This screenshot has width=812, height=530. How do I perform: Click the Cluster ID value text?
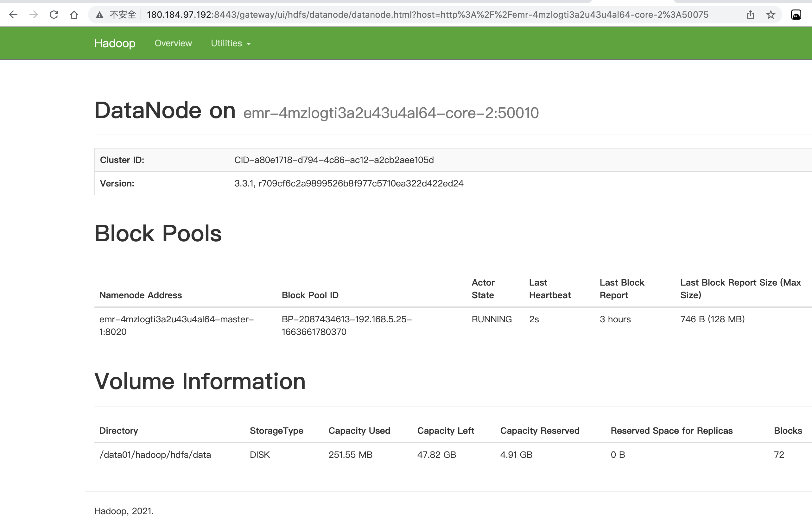click(x=334, y=160)
